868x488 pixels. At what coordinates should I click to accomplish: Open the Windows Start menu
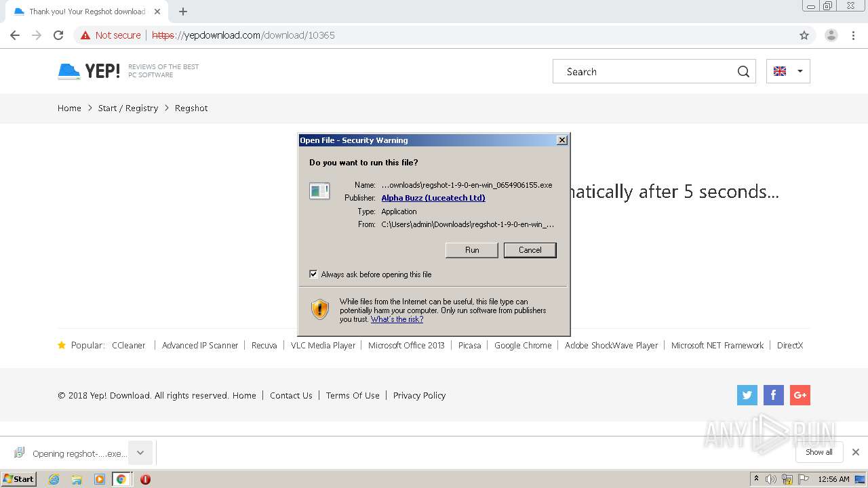pyautogui.click(x=18, y=479)
